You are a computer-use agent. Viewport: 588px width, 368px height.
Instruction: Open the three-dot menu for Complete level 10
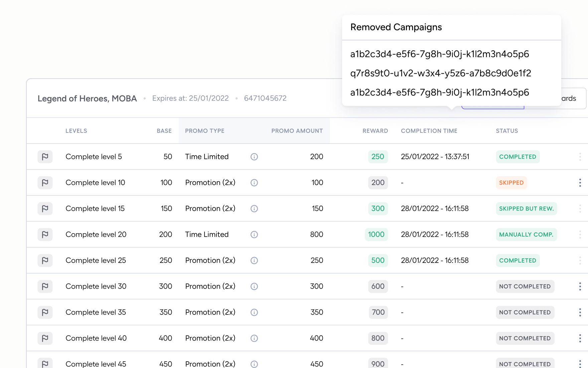point(580,183)
